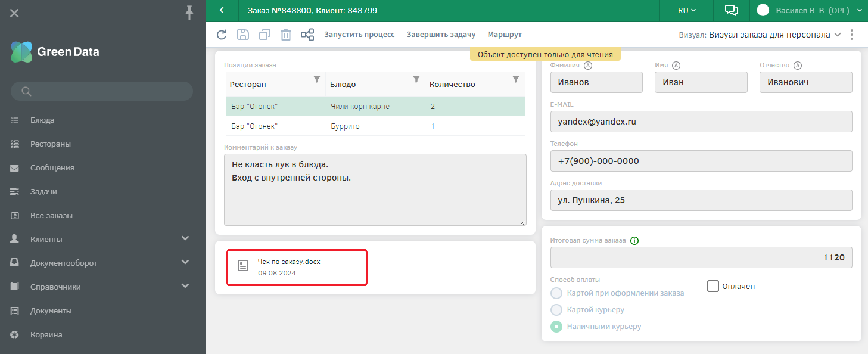Viewport: 868px width, 354px height.
Task: Click the back arrow in header
Action: coord(222,10)
